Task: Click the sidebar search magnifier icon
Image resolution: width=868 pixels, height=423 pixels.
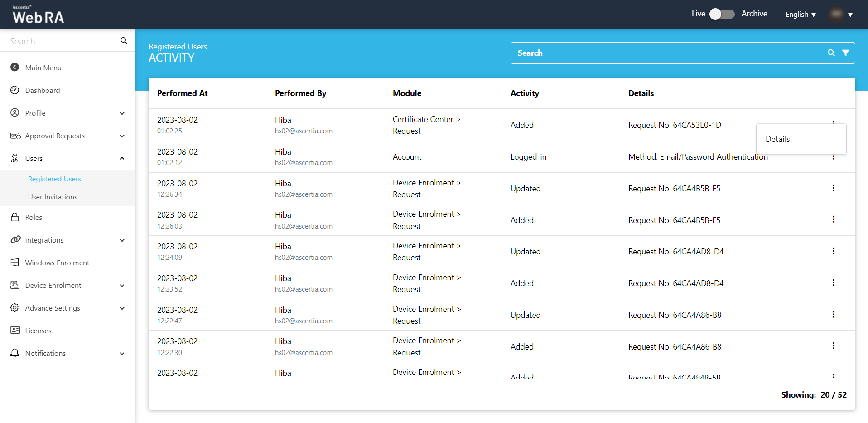Action: pyautogui.click(x=124, y=41)
